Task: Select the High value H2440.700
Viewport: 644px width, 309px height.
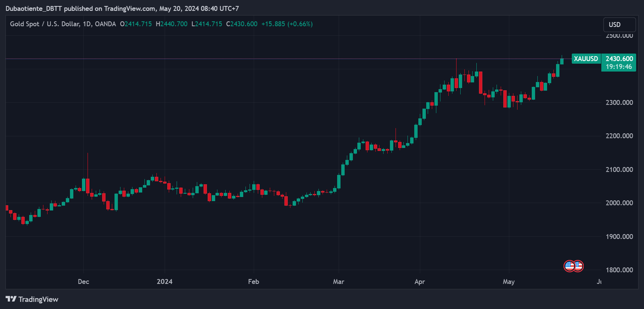Action: 171,24
